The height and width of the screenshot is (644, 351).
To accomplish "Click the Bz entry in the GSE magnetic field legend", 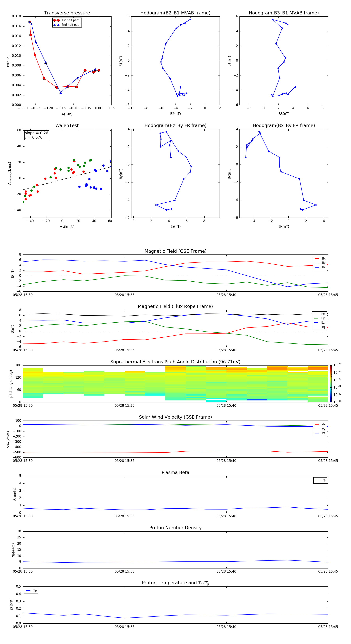I will pos(320,268).
